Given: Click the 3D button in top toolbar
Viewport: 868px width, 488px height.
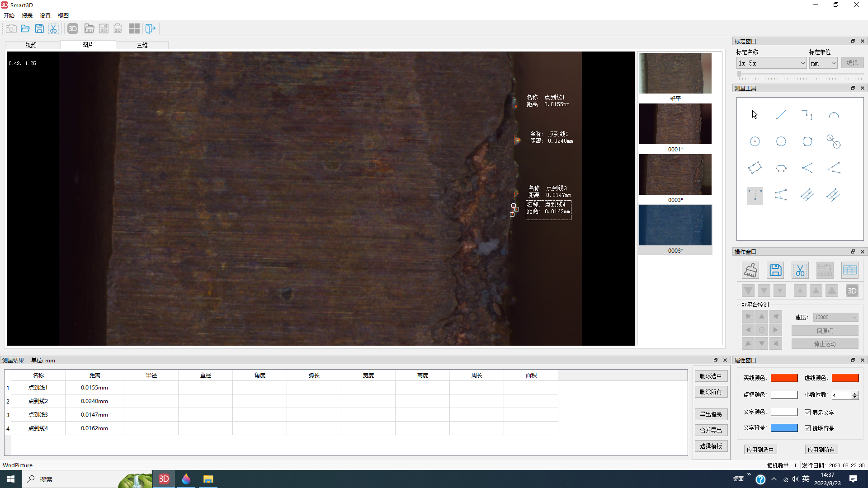Looking at the screenshot, I should 72,29.
